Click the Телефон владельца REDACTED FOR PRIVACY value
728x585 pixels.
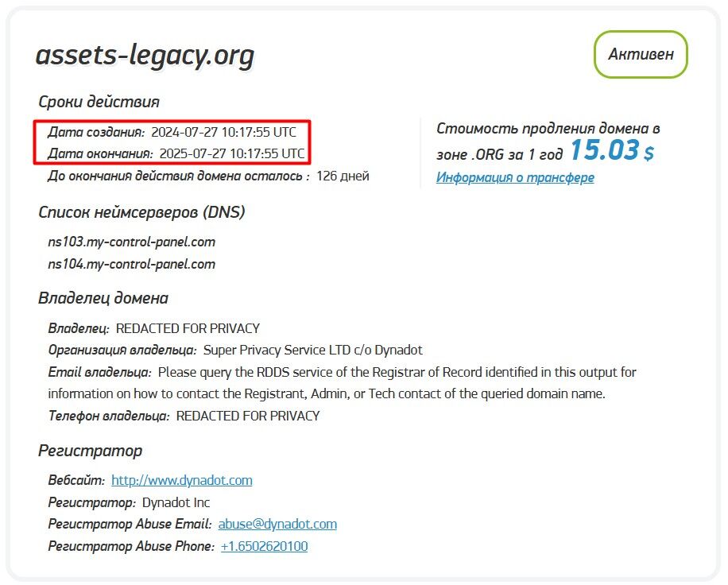[x=248, y=416]
